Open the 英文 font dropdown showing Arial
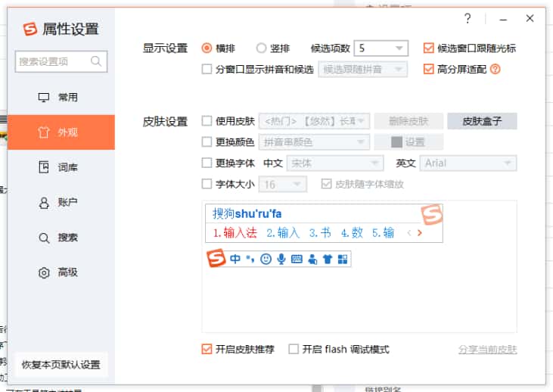Screen dimensions: 553x392 468,163
